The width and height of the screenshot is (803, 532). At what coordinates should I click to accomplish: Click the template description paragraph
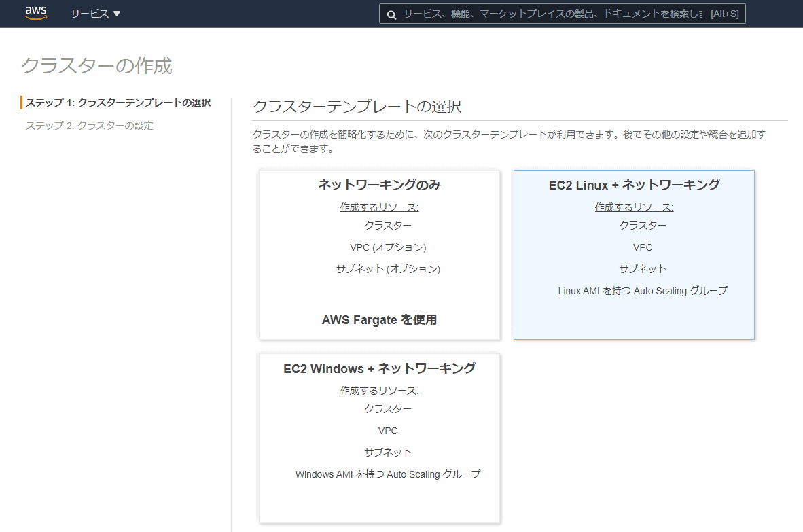tap(509, 141)
